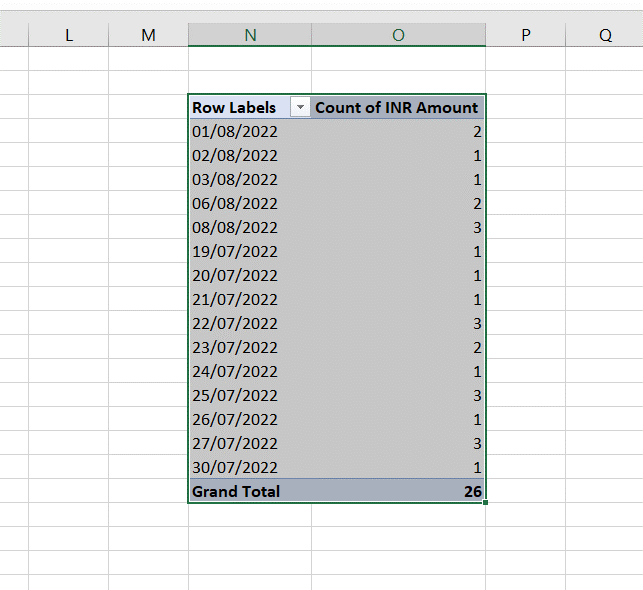Click the fill handle at pivot table corner
The width and height of the screenshot is (643, 590).
pyautogui.click(x=486, y=503)
